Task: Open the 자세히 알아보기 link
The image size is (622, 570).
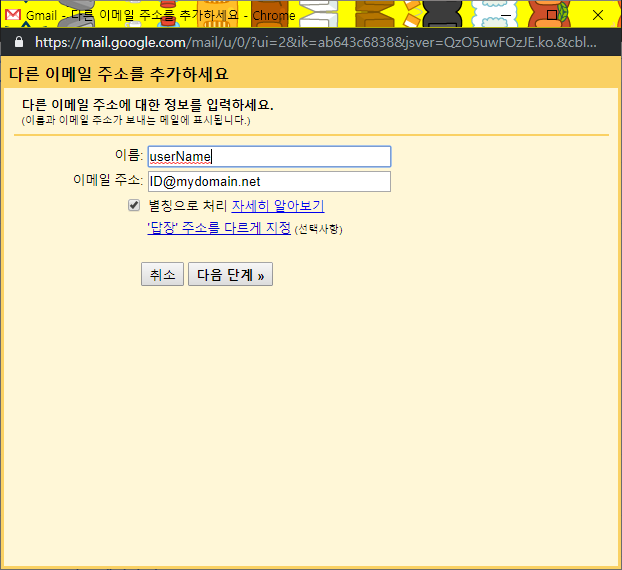Action: pyautogui.click(x=278, y=205)
